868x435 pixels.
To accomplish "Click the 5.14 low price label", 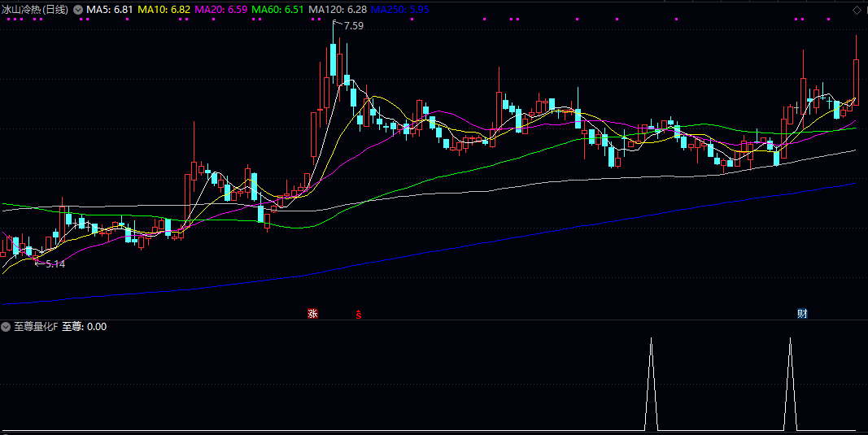I will click(55, 264).
